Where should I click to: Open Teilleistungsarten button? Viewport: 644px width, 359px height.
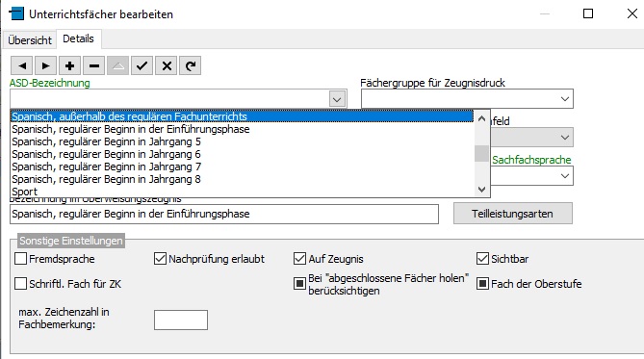(512, 214)
